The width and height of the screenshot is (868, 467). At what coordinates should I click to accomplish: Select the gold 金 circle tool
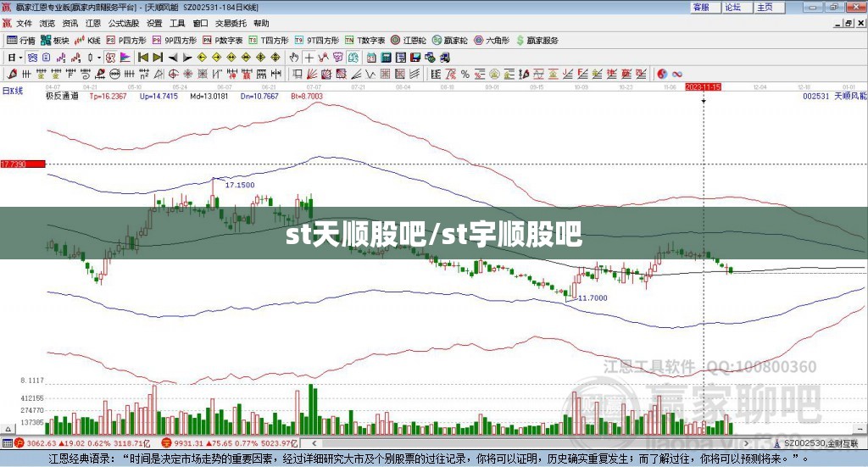tap(495, 74)
